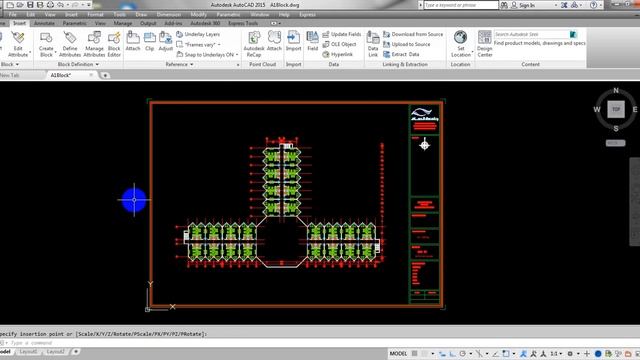Click the Create Block tool
Viewport: 640px width, 360px height.
tap(46, 44)
